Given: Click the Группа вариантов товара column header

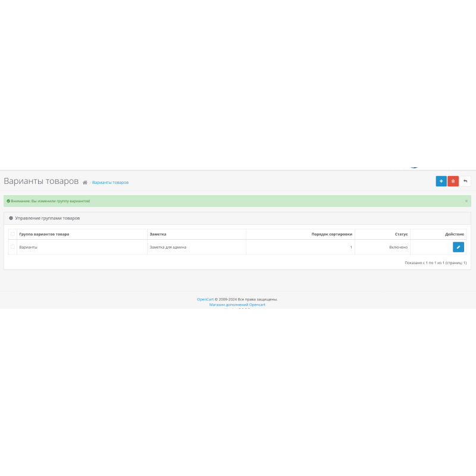Looking at the screenshot, I should click(x=44, y=234).
